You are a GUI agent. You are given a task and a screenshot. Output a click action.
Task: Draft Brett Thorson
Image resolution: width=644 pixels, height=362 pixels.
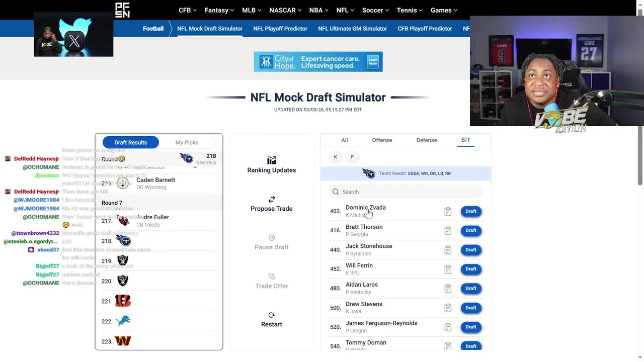click(471, 230)
